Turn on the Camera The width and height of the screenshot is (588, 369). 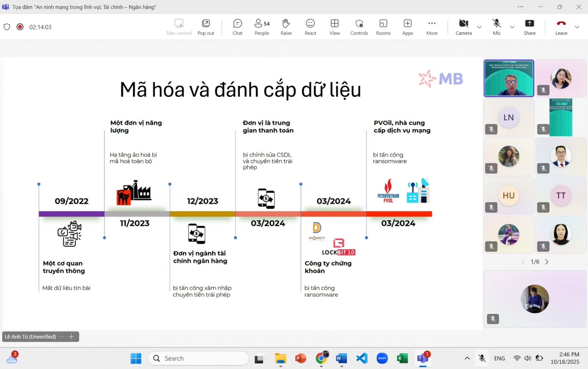click(x=463, y=27)
